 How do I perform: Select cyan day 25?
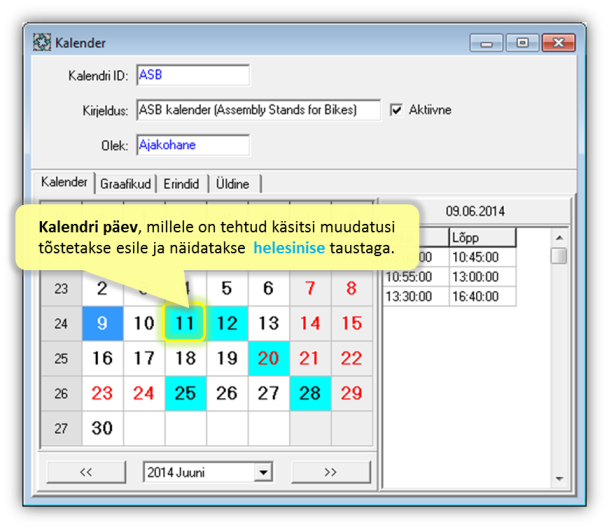(186, 393)
